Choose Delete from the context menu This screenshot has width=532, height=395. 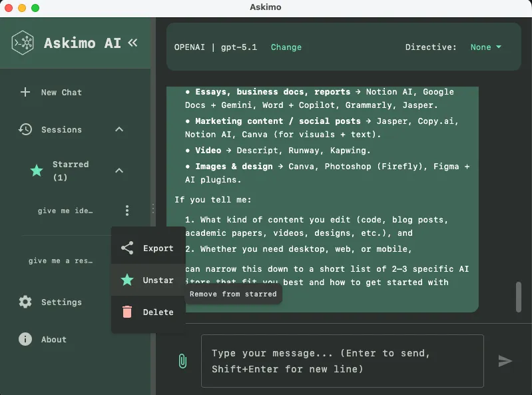pyautogui.click(x=148, y=312)
